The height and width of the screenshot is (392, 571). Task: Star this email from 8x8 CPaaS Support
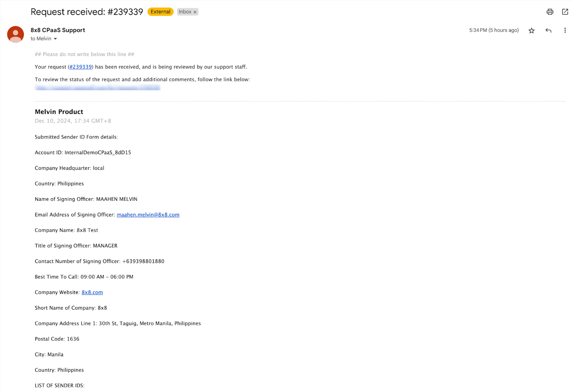[531, 31]
